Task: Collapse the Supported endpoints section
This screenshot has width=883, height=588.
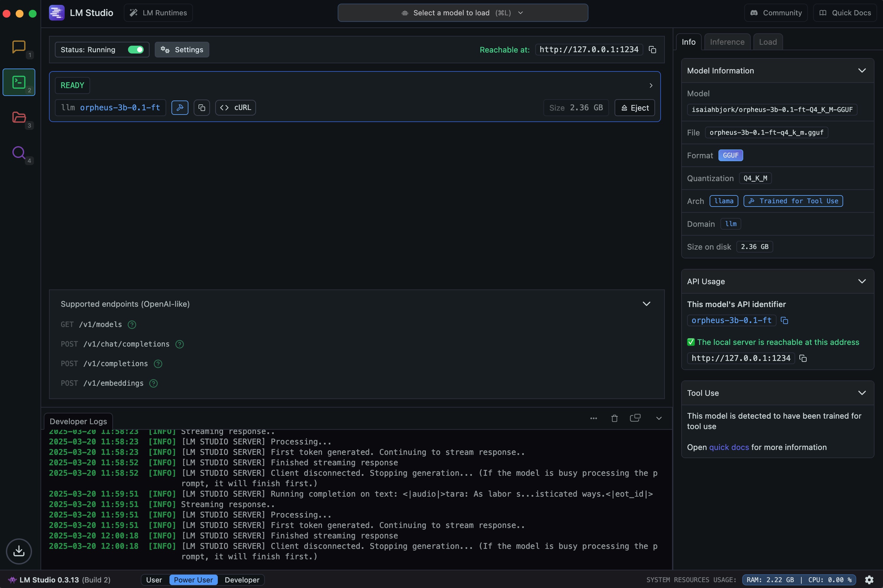Action: 646,304
